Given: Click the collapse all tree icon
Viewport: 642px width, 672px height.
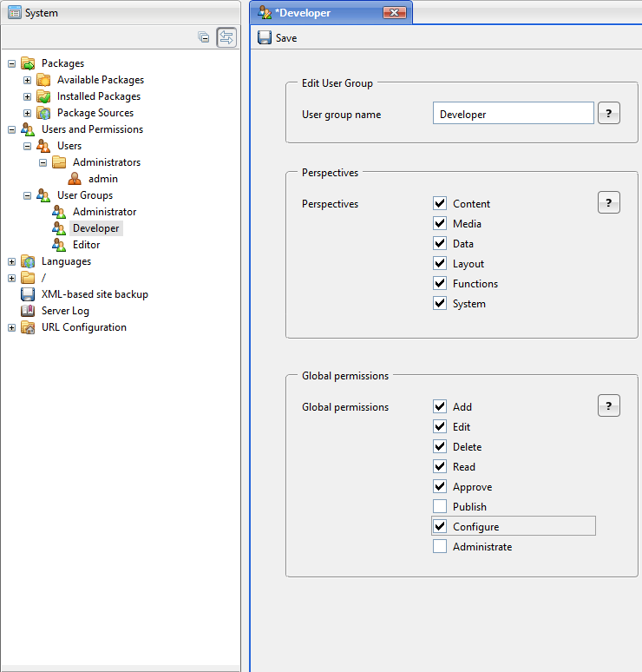Looking at the screenshot, I should point(203,37).
